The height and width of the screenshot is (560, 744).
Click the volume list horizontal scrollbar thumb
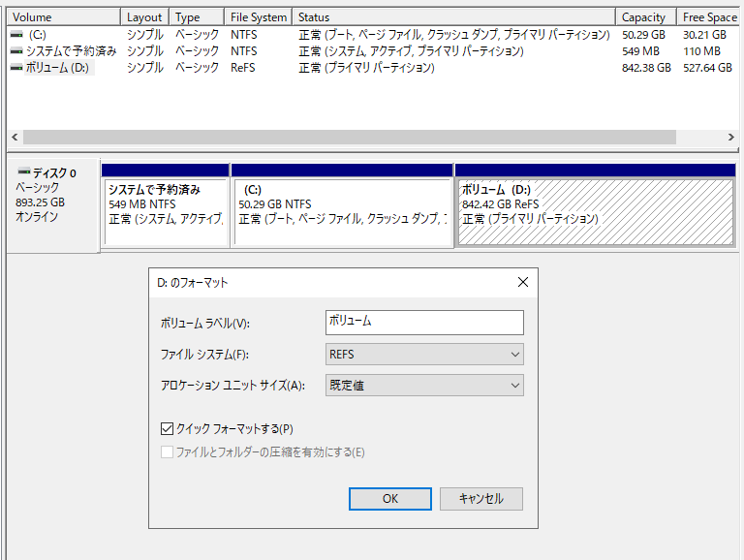pyautogui.click(x=350, y=138)
